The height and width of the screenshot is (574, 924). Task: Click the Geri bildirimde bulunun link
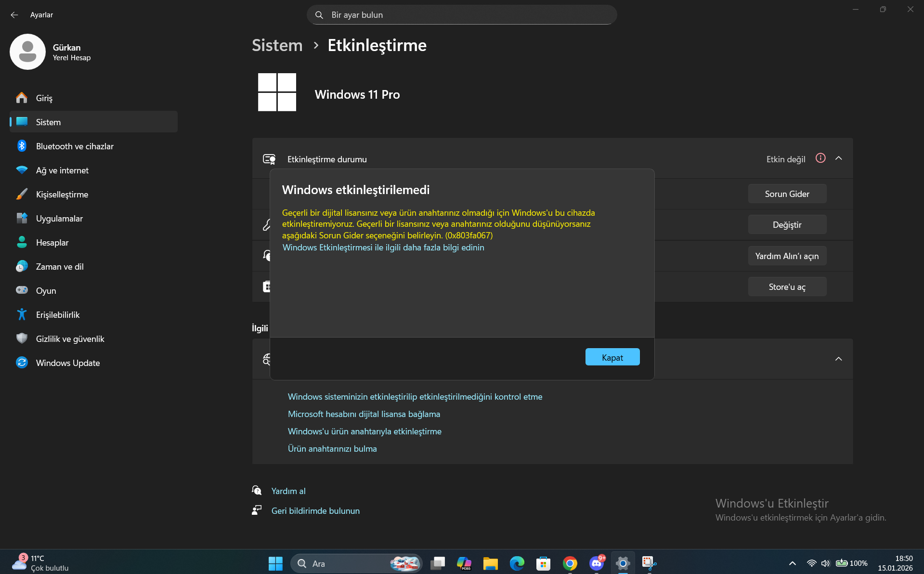click(x=315, y=511)
